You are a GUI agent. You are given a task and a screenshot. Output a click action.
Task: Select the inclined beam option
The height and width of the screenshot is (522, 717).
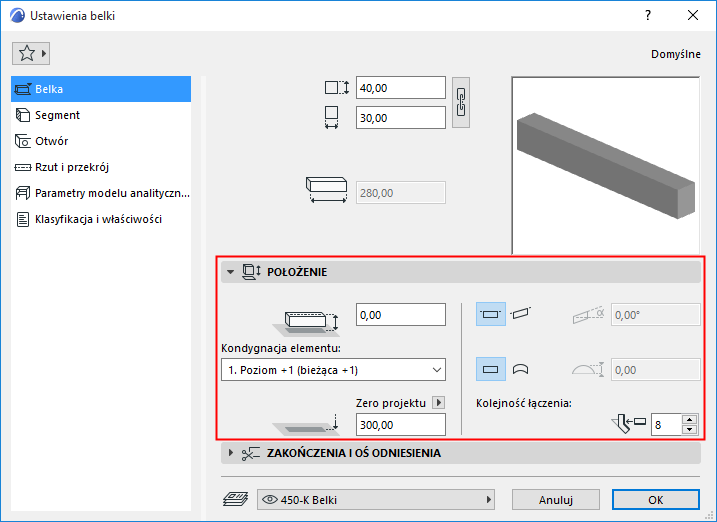tap(520, 314)
